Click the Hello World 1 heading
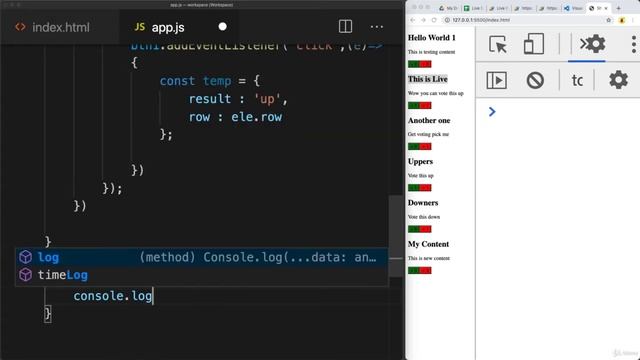The height and width of the screenshot is (360, 640). pyautogui.click(x=431, y=38)
